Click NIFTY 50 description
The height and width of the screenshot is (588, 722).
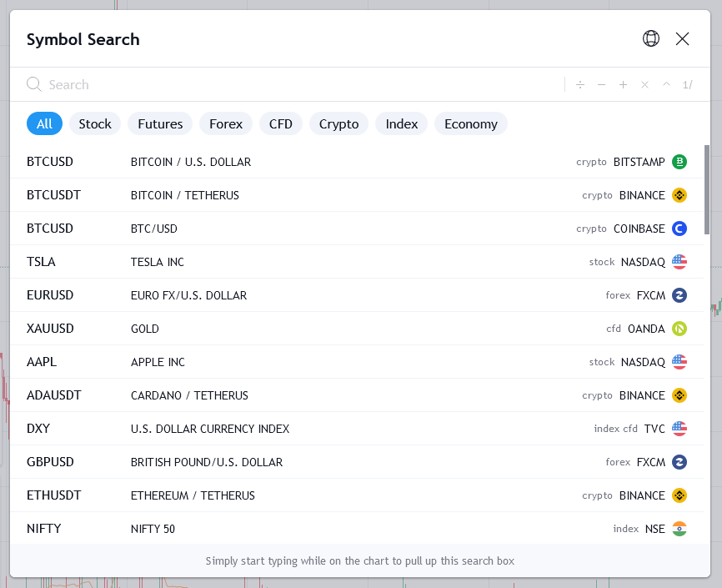[x=153, y=529]
